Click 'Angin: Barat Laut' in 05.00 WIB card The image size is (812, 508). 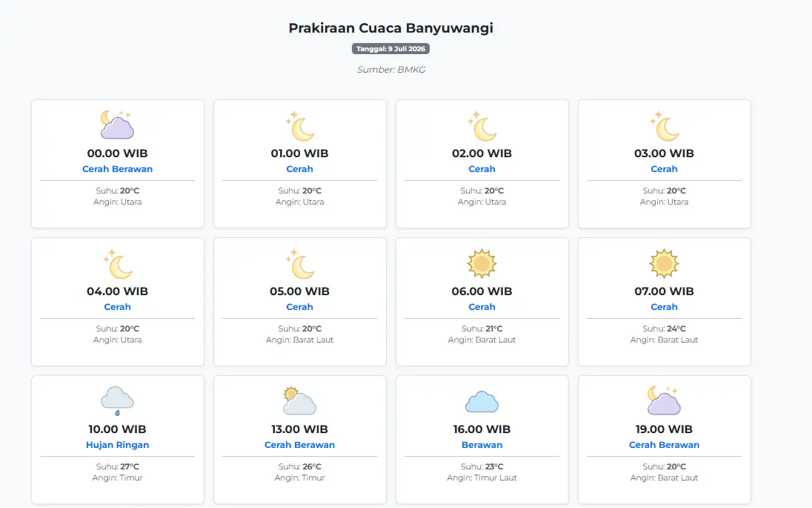coord(300,340)
